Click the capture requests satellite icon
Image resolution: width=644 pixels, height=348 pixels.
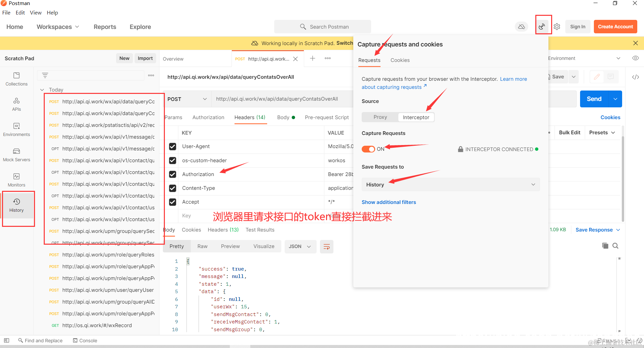pos(542,27)
